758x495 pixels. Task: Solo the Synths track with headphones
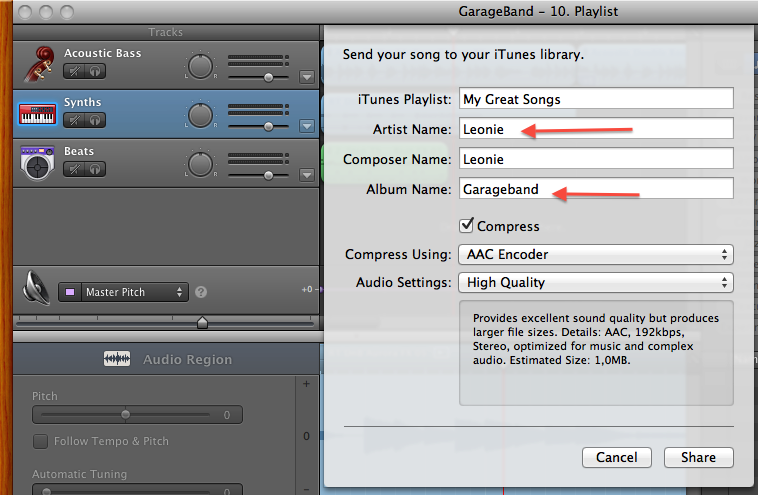coord(95,120)
